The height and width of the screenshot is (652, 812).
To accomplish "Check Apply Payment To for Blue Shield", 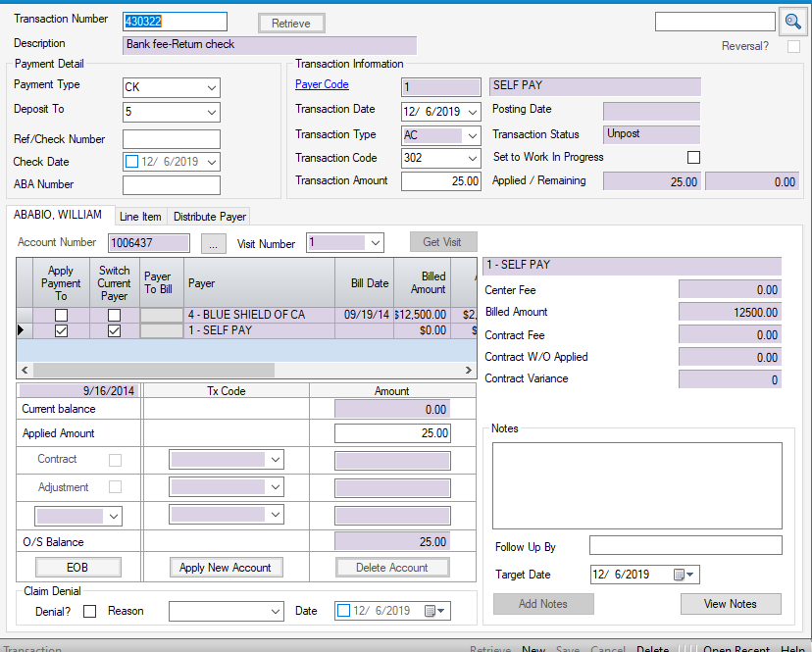I will 61,315.
